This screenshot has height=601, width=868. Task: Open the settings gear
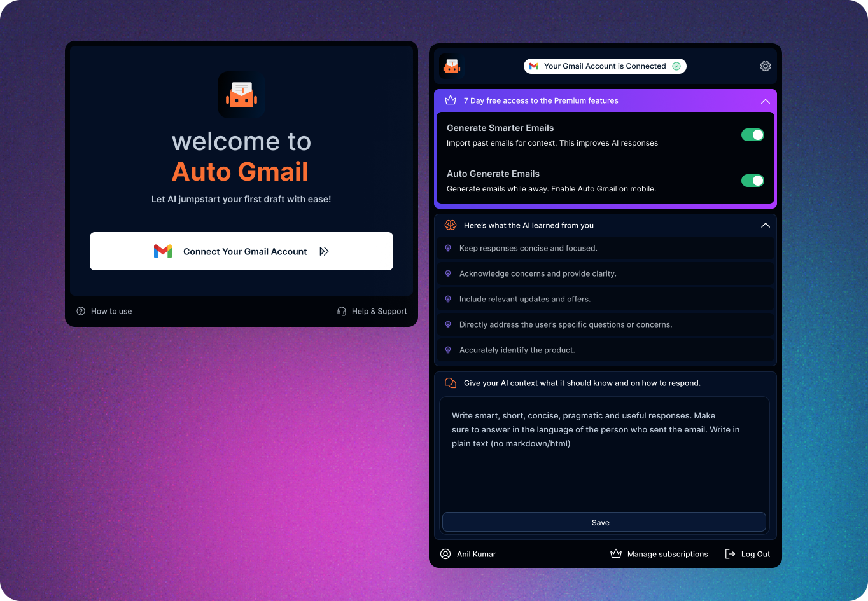[765, 66]
